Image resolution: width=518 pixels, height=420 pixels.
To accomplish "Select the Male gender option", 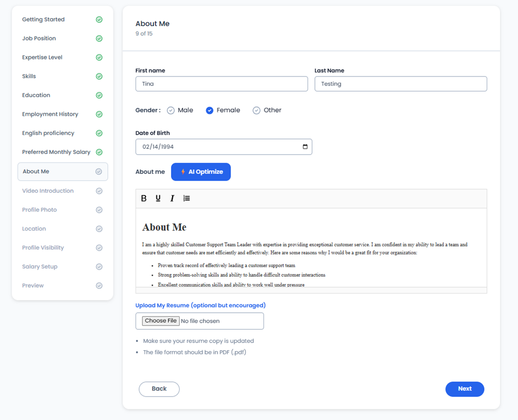I will point(171,110).
